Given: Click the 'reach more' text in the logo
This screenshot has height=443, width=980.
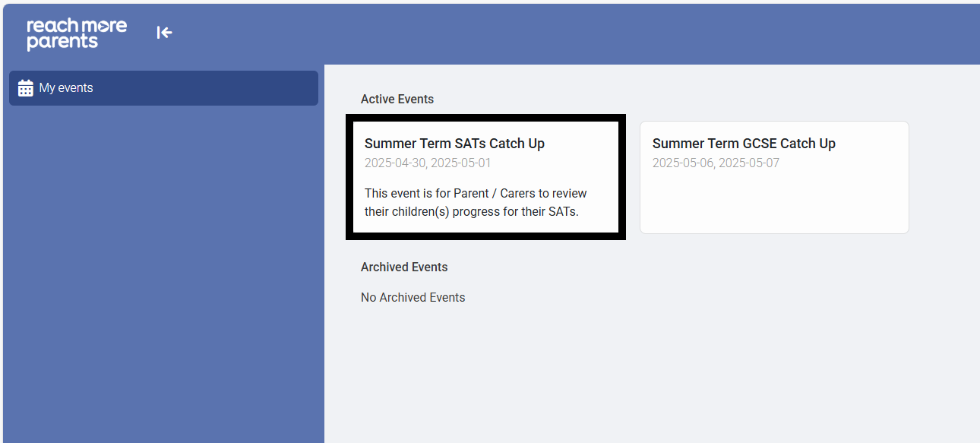Looking at the screenshot, I should (77, 26).
